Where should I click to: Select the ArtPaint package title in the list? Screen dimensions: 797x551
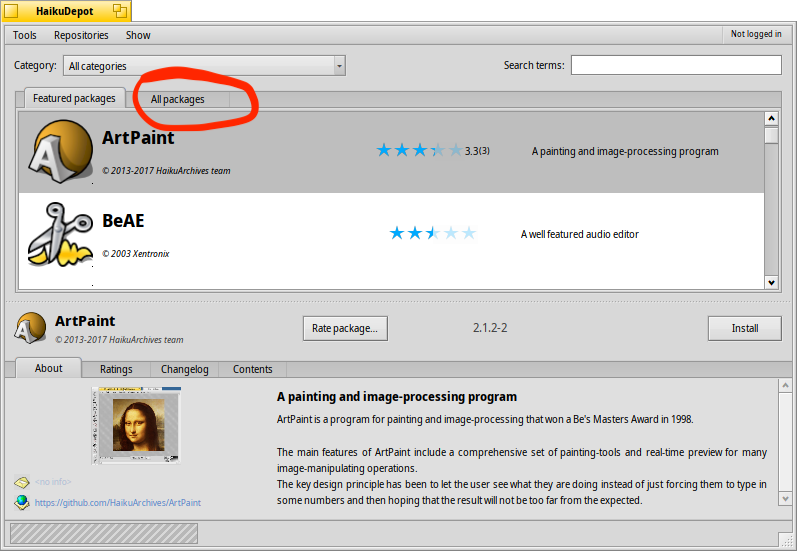[x=138, y=138]
